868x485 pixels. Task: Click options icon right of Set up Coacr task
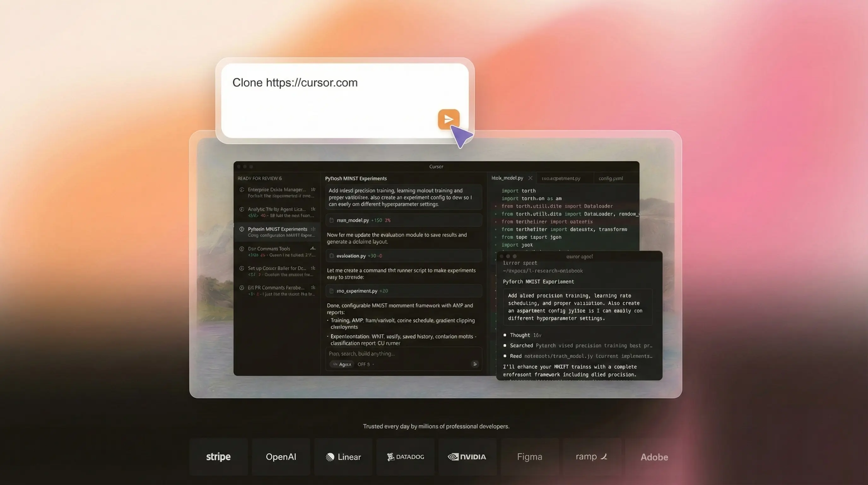[313, 268]
